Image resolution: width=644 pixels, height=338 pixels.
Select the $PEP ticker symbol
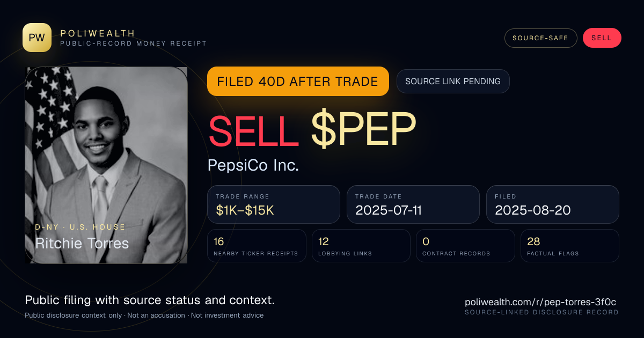(363, 130)
